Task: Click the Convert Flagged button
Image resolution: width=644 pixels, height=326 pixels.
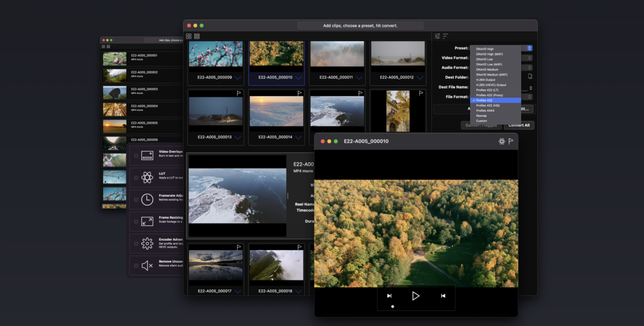Action: 481,125
